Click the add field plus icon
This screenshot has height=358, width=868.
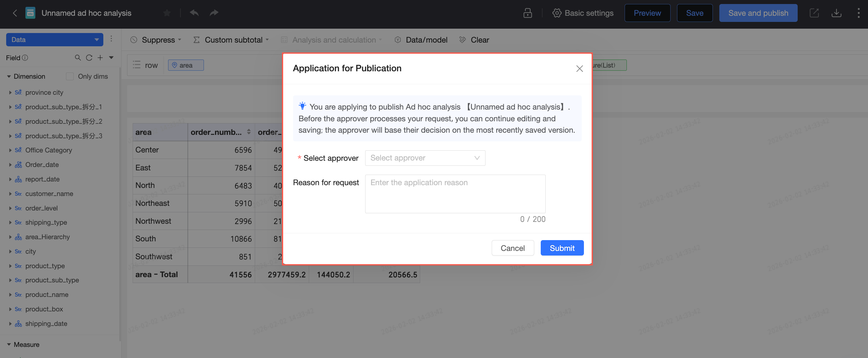click(100, 58)
